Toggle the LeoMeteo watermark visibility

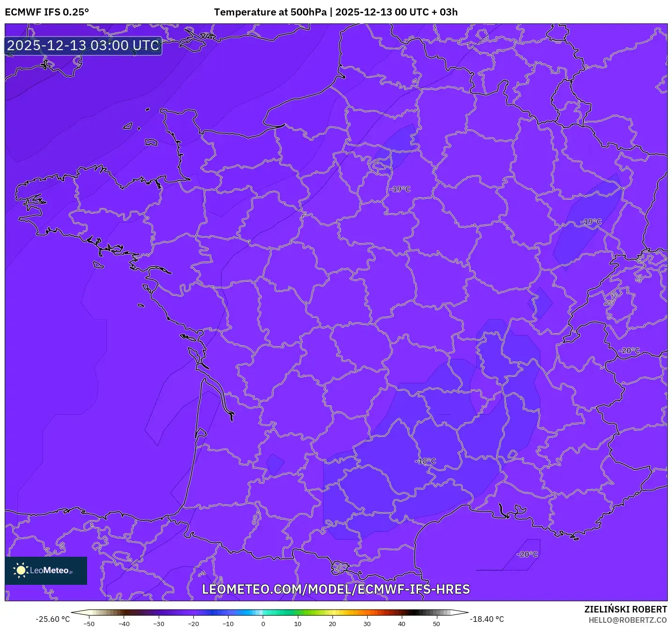pos(45,569)
